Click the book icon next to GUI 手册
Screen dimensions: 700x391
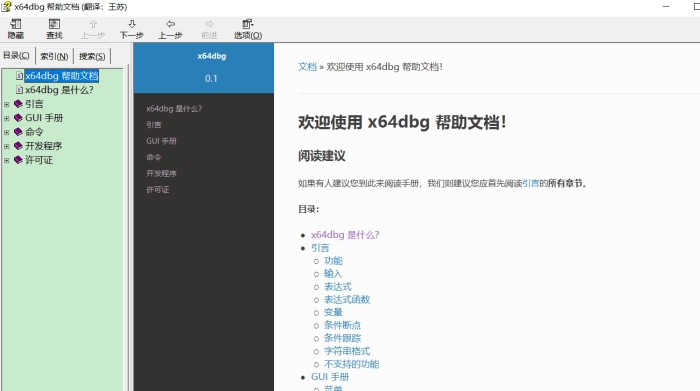(18, 118)
